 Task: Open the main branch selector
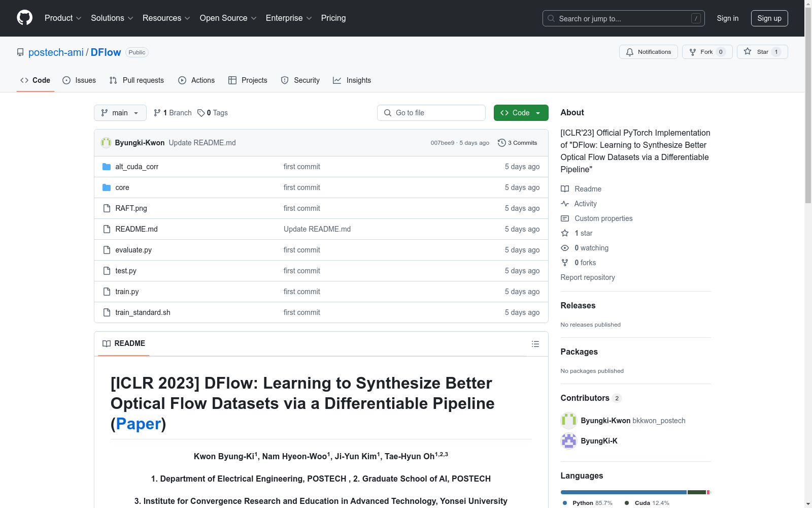point(120,113)
